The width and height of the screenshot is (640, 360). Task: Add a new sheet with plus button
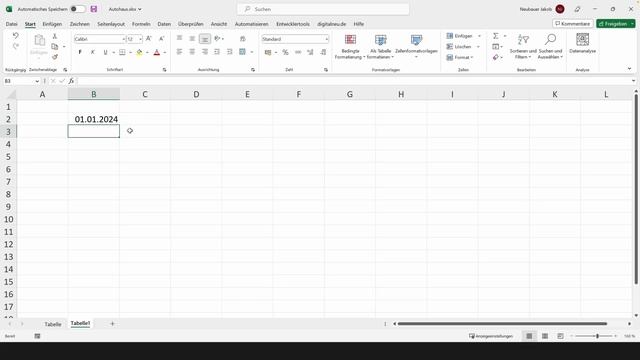click(x=112, y=324)
